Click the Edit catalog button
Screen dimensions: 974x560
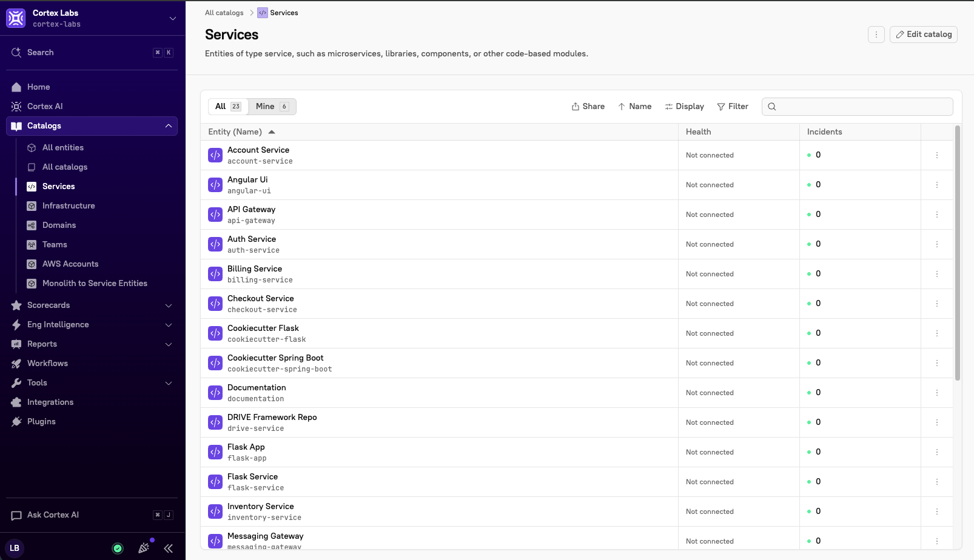(x=924, y=35)
